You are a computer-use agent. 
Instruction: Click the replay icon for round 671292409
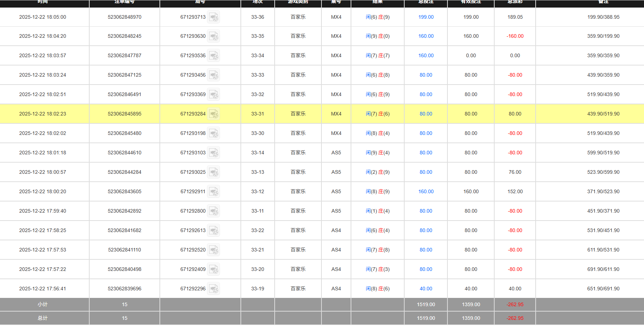tap(214, 269)
